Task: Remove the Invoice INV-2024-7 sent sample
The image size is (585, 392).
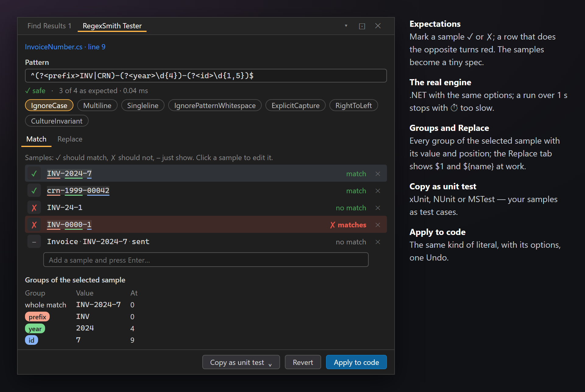Action: [378, 242]
